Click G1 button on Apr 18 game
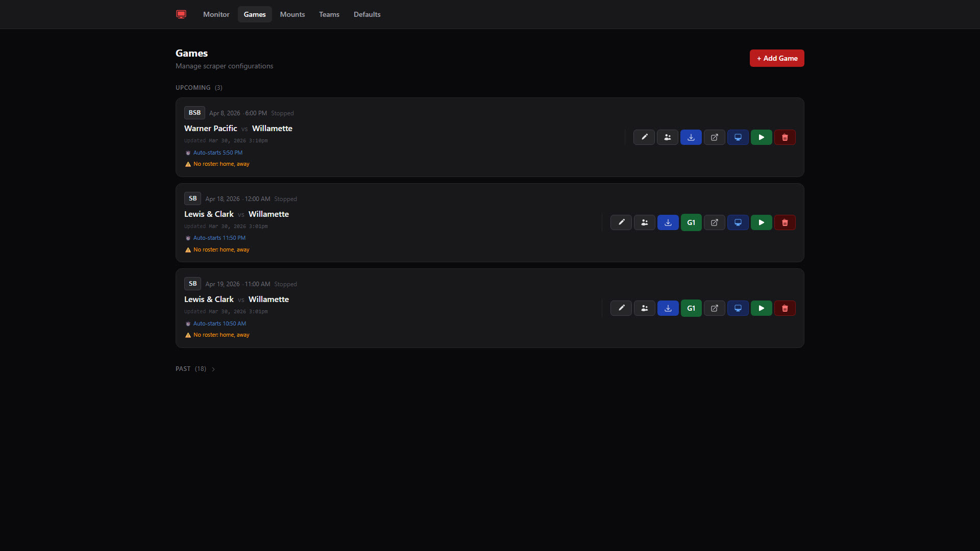 [x=691, y=222]
